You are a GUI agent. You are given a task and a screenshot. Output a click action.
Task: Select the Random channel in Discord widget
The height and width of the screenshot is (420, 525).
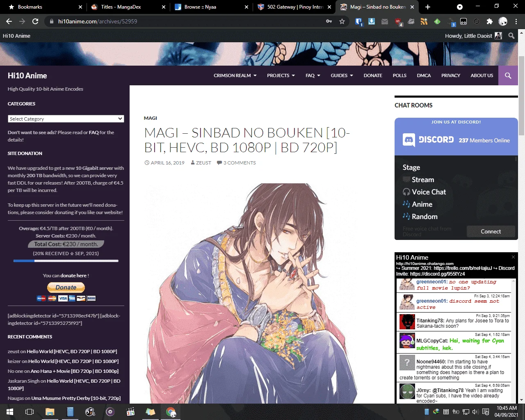click(x=425, y=217)
